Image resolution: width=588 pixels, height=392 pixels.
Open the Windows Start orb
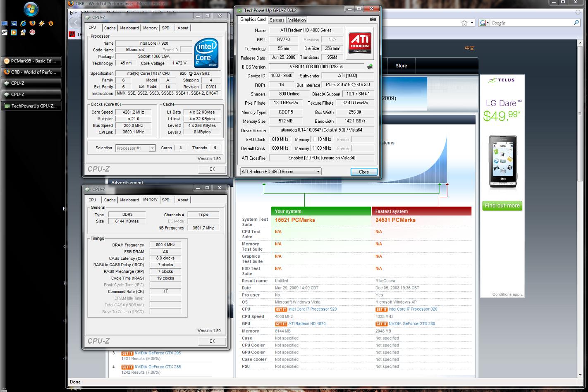pos(30,9)
